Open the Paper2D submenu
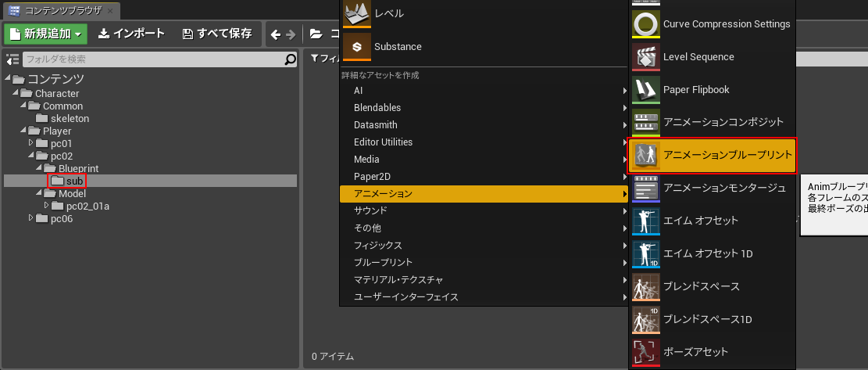Image resolution: width=868 pixels, height=370 pixels. pos(484,176)
